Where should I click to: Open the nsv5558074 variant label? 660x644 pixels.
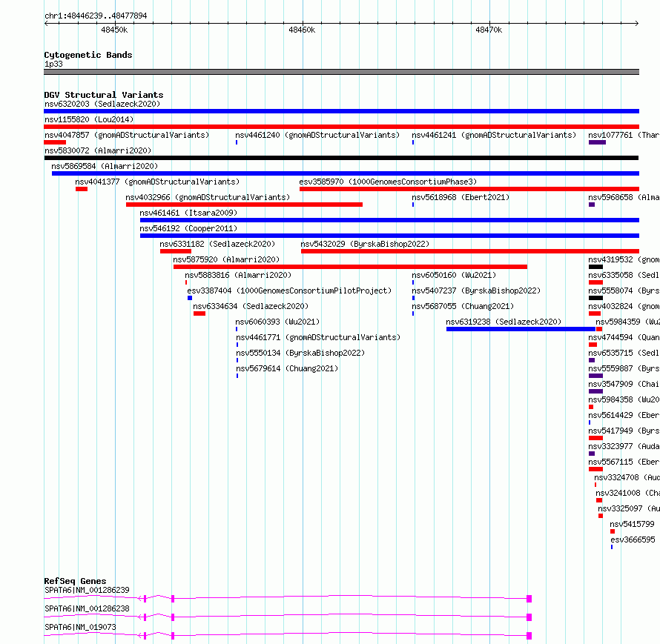coord(624,291)
